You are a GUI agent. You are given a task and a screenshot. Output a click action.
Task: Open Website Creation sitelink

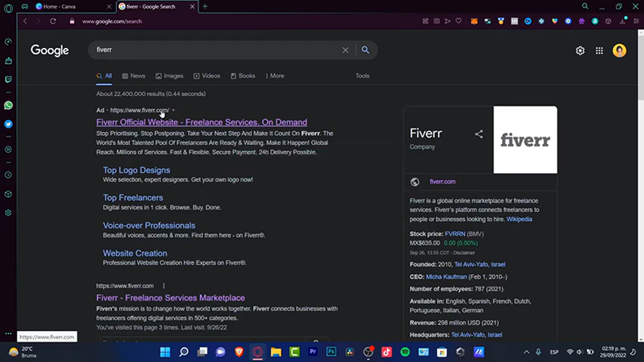[135, 253]
